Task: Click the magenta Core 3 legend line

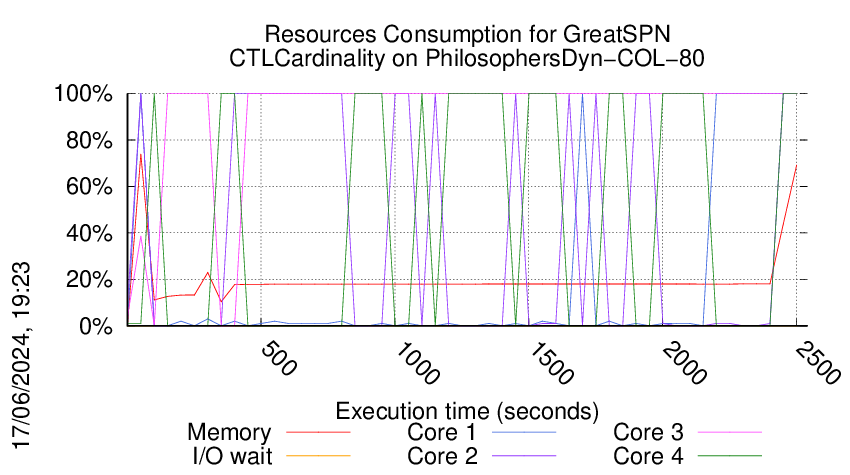Action: click(x=730, y=432)
